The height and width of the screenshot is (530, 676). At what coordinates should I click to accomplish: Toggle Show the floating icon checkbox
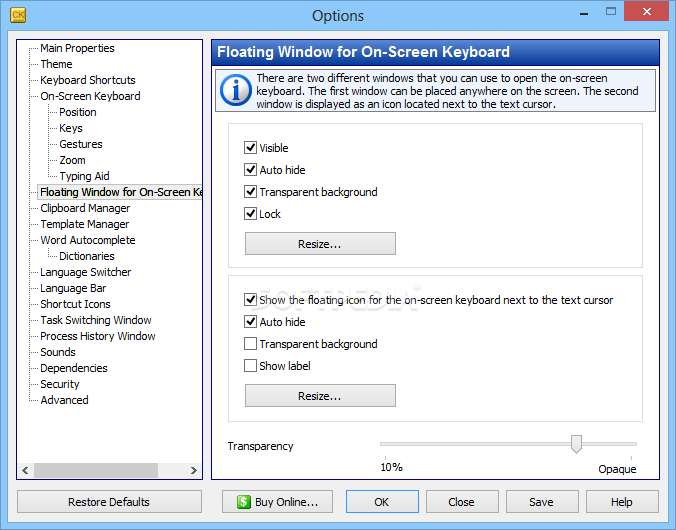pos(250,300)
